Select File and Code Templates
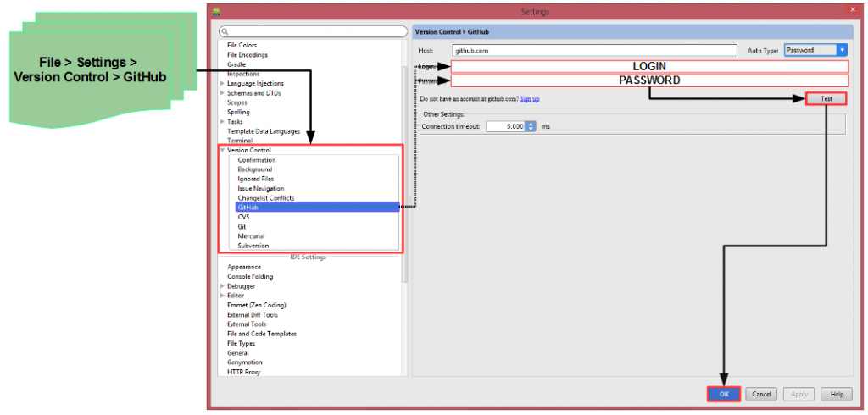Screen dimensions: 868x415 (x=262, y=334)
